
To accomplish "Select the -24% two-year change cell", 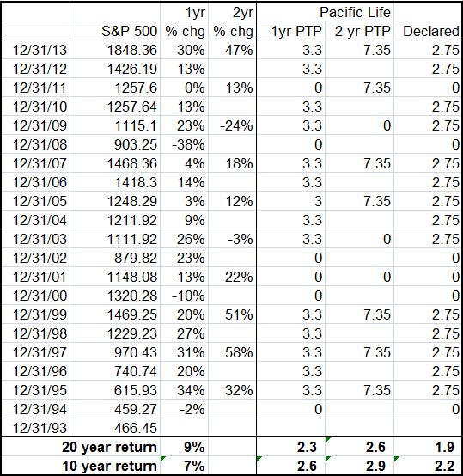I will click(x=233, y=125).
